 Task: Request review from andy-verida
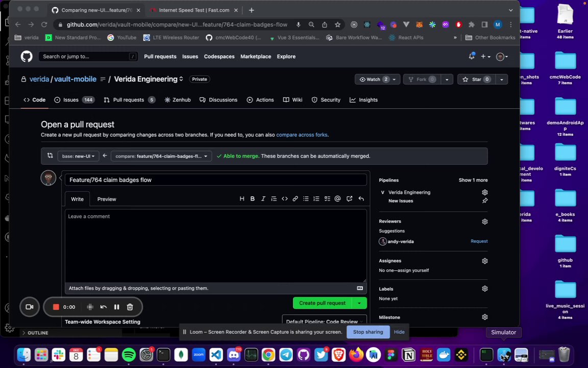[x=479, y=241]
